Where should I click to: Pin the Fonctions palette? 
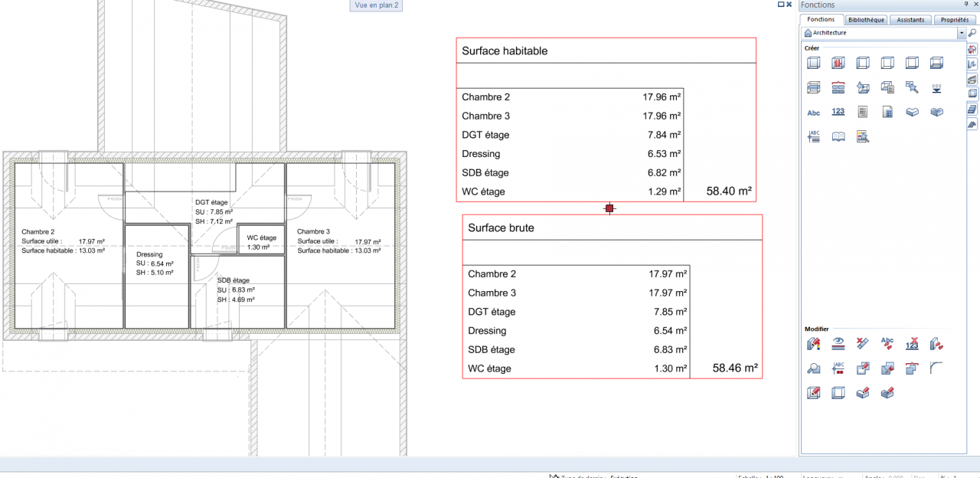pos(966,5)
